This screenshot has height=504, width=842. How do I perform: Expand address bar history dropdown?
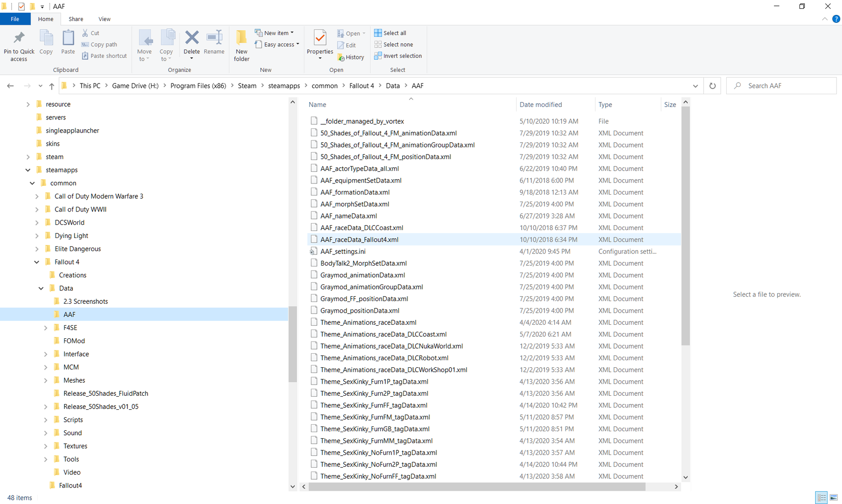coord(695,86)
